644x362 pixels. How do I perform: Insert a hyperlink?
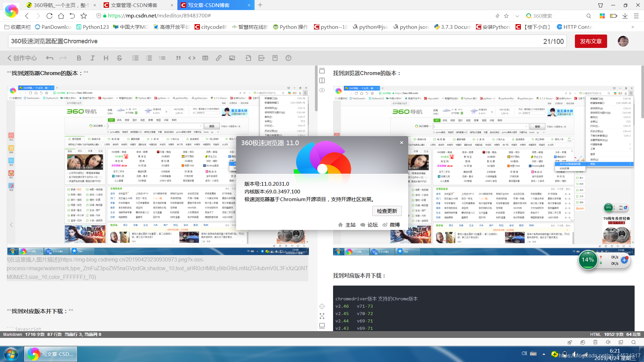219,58
